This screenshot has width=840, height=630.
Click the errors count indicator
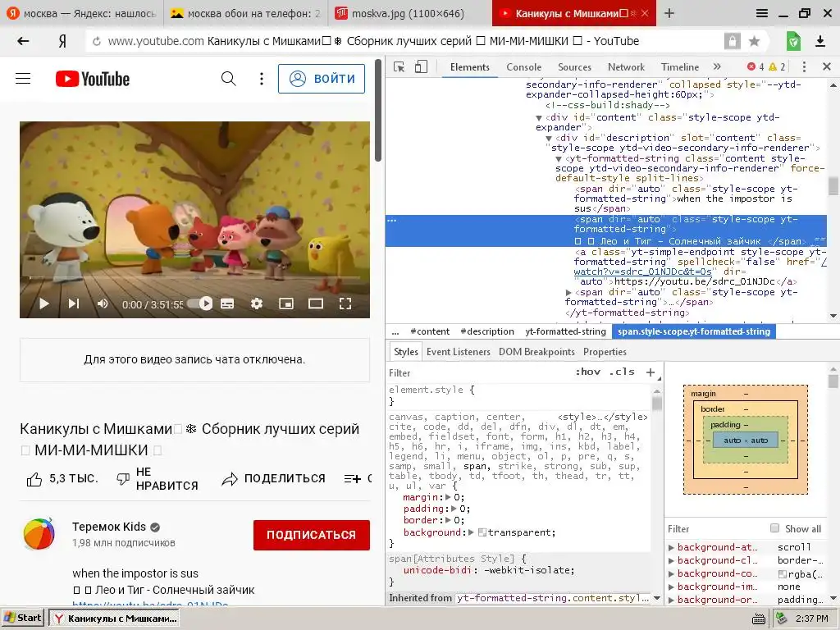click(x=756, y=67)
